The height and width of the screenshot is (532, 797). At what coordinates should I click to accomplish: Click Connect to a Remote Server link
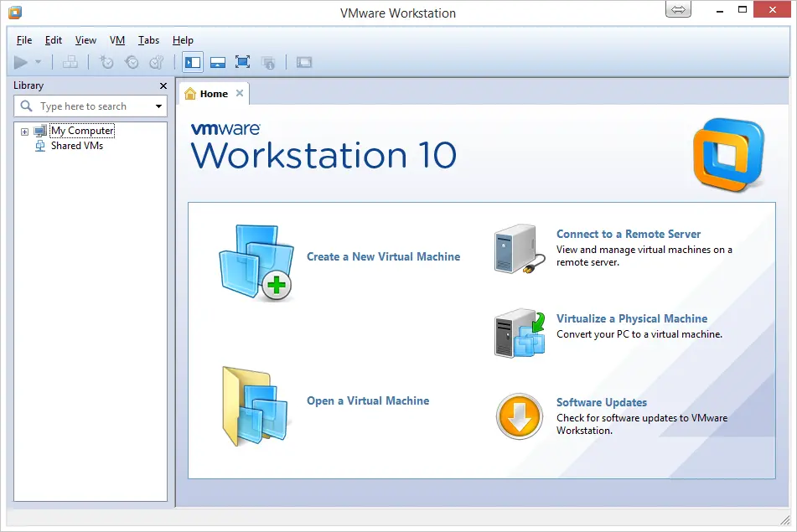[629, 235]
